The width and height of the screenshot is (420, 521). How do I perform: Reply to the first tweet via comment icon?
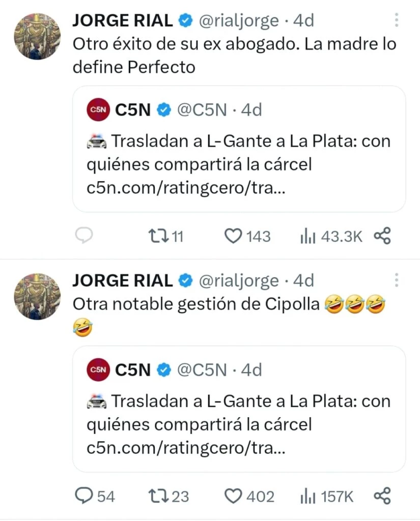[x=84, y=236]
